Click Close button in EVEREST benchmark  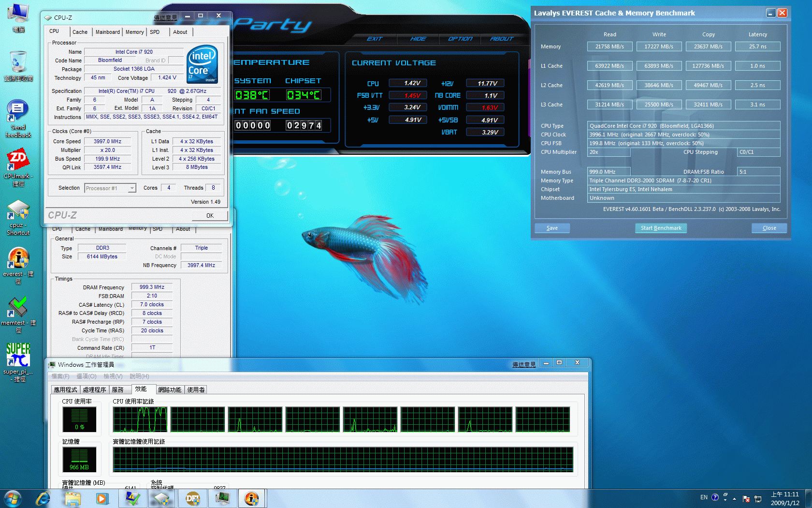pyautogui.click(x=769, y=228)
